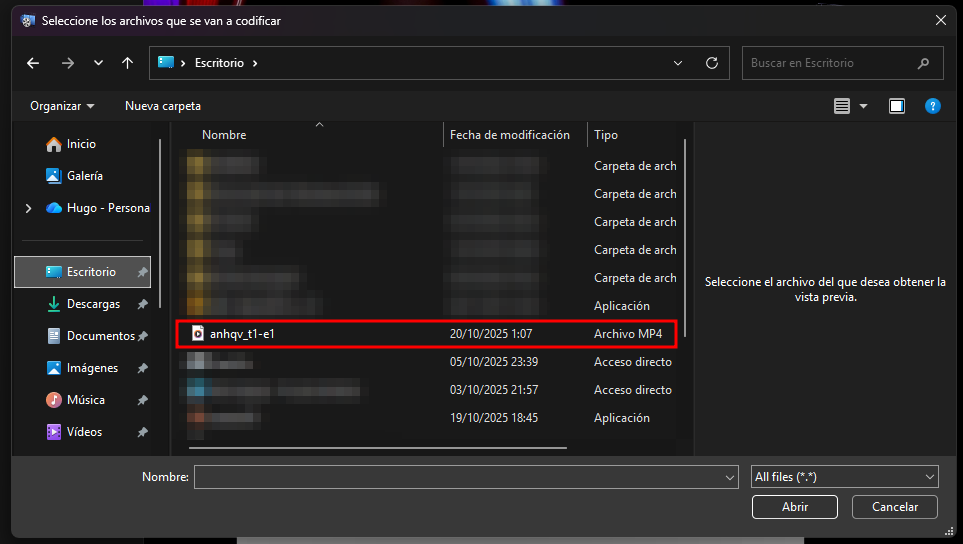963x544 pixels.
Task: Sort by Fecha de modificación column
Action: coord(510,135)
